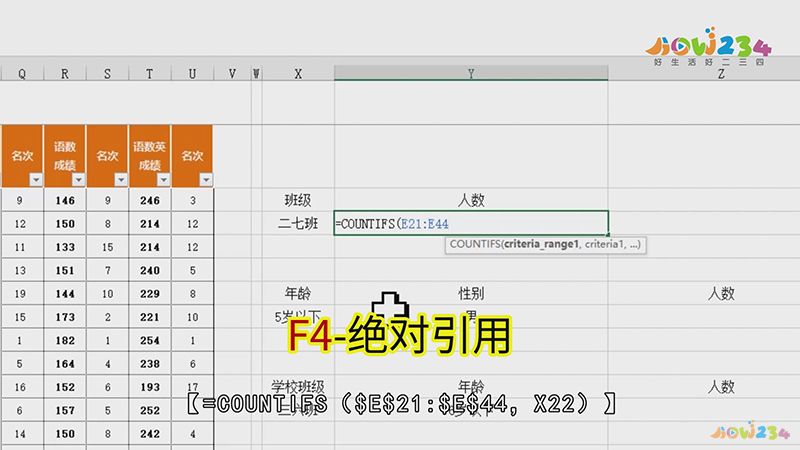
Task: Select cell with value 173
Action: (65, 317)
